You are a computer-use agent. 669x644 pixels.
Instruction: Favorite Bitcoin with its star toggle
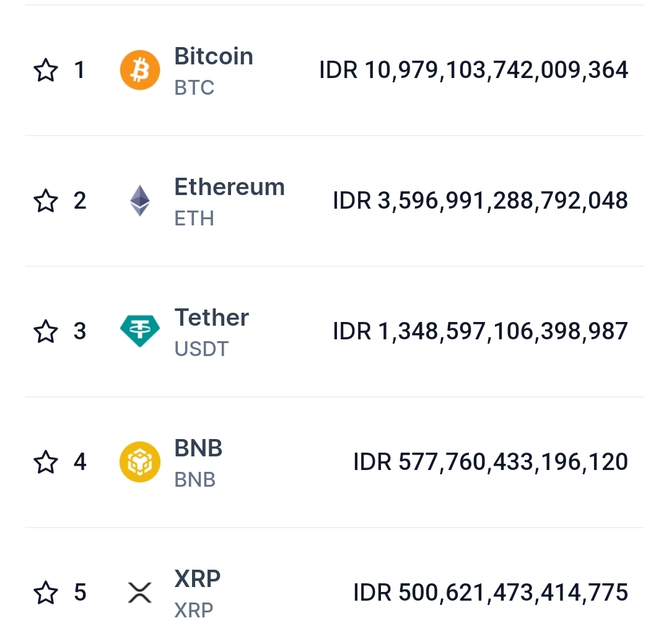pyautogui.click(x=45, y=70)
